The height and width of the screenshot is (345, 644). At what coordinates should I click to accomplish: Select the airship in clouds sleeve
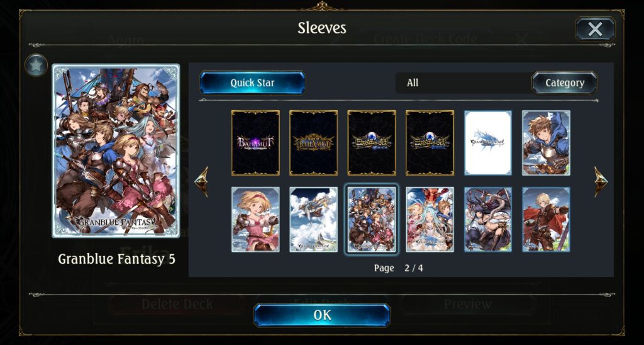tap(313, 219)
